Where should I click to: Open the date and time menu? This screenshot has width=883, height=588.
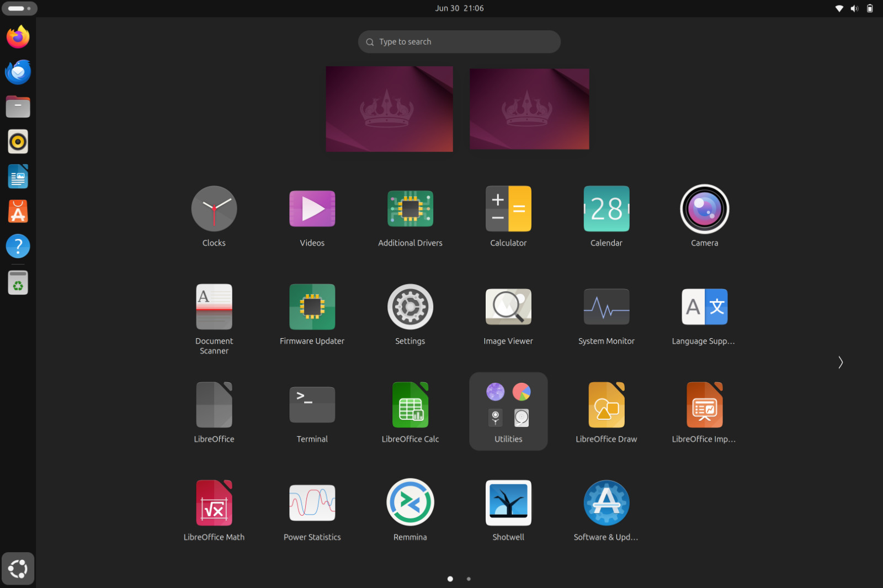[459, 8]
